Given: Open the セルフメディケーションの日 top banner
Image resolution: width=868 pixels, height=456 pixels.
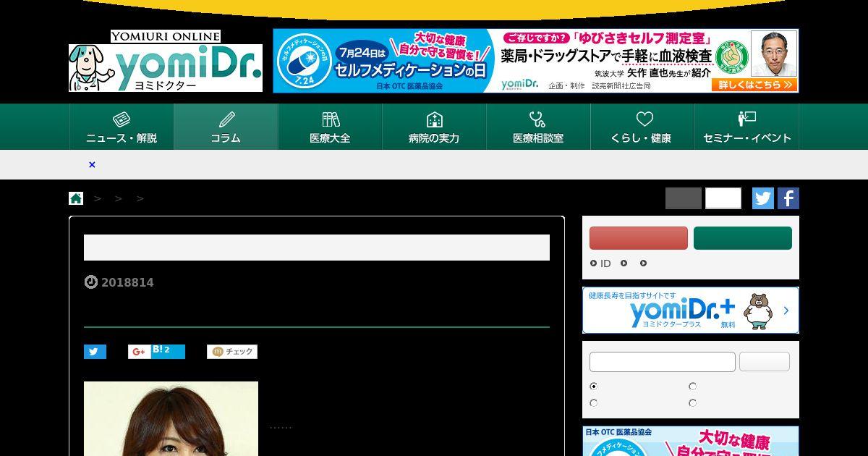Looking at the screenshot, I should pyautogui.click(x=536, y=61).
